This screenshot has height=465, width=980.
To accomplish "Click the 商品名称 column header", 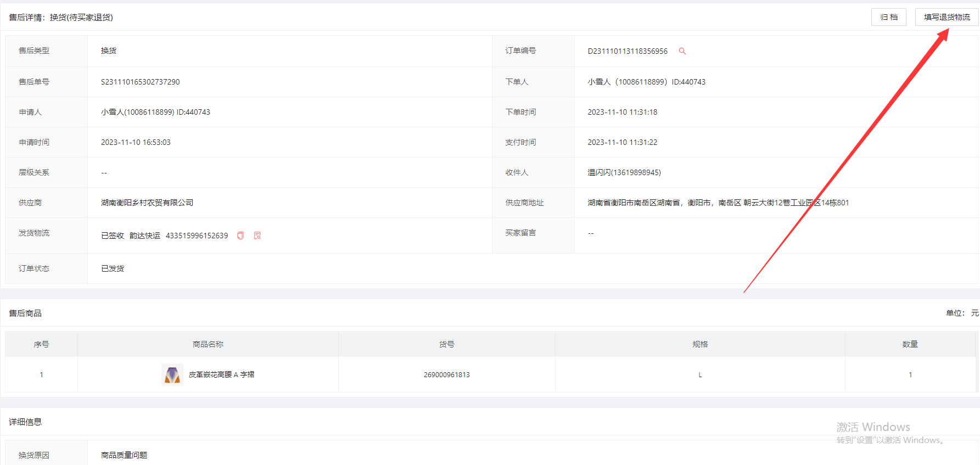I will click(208, 344).
